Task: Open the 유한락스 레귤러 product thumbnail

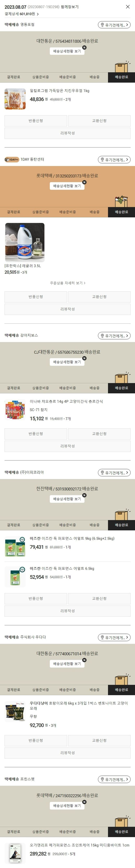Action: (25, 242)
